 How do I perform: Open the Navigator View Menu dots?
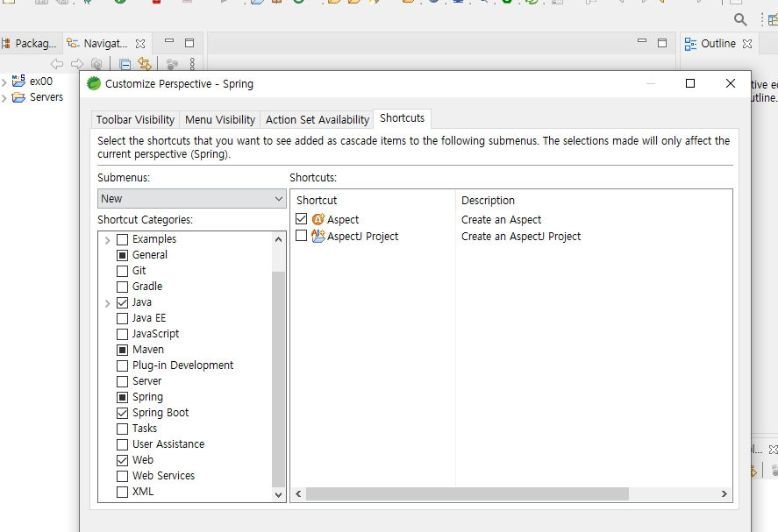(x=192, y=64)
